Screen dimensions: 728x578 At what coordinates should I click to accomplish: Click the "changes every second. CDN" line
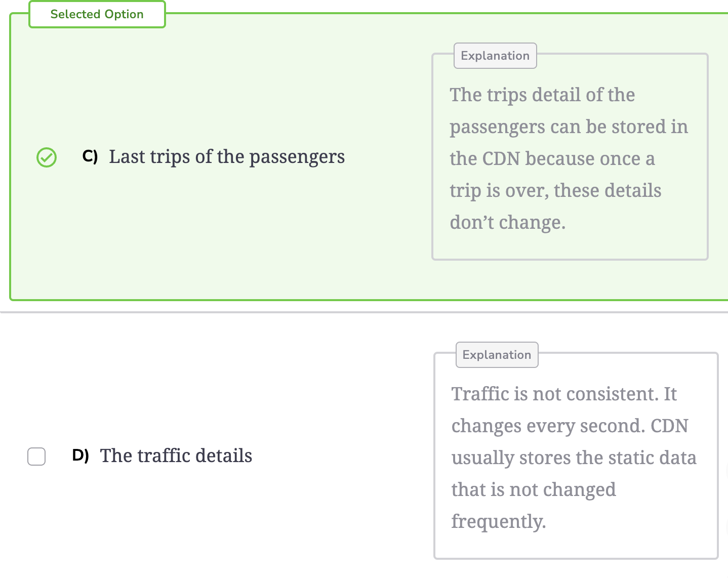pos(570,426)
